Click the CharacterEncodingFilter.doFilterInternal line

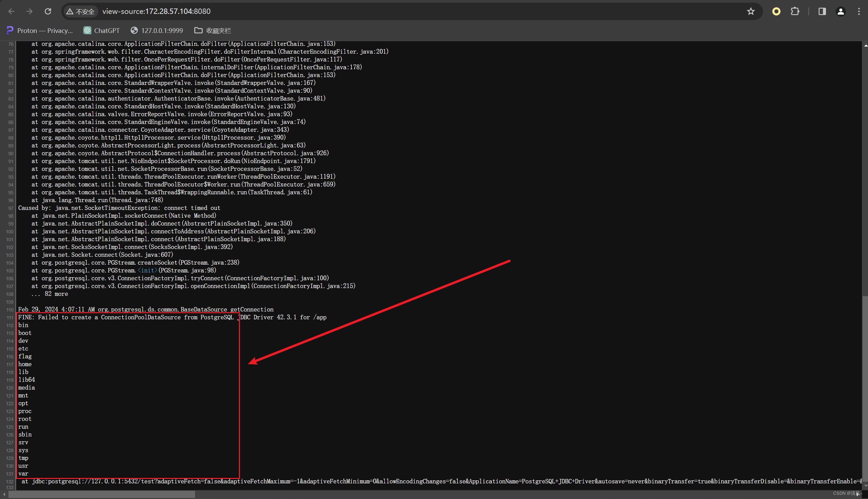[x=210, y=52]
